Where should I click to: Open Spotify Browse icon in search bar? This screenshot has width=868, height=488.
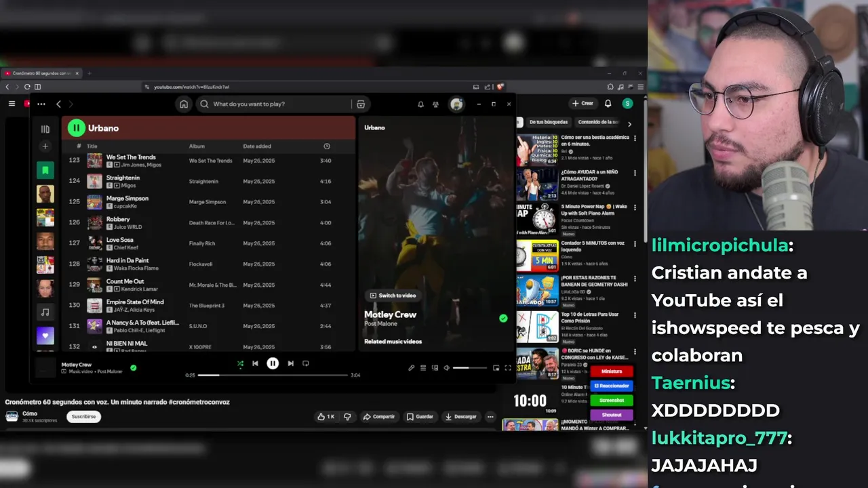click(361, 104)
